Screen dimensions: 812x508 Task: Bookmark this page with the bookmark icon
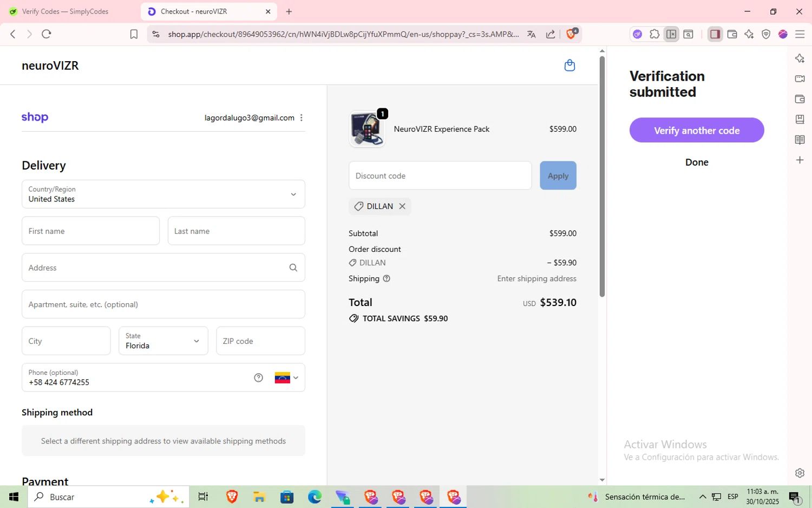tap(134, 34)
